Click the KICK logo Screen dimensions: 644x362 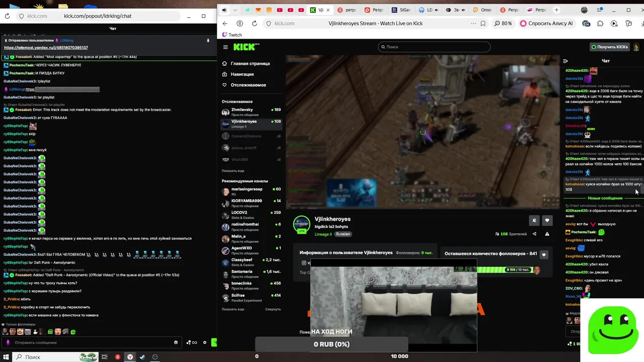click(x=247, y=47)
